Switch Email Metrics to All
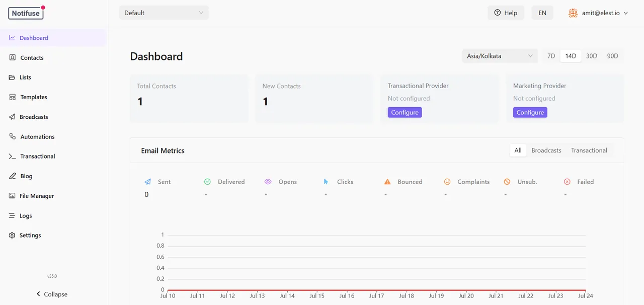 (x=518, y=150)
